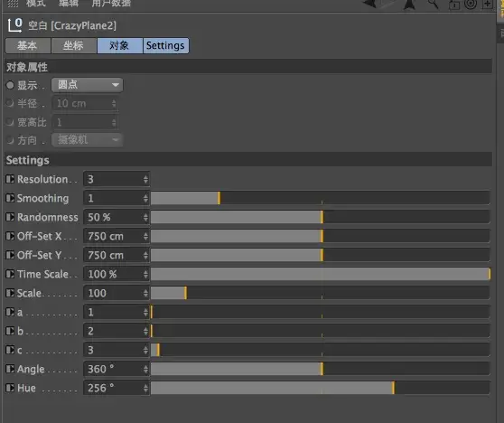This screenshot has width=504, height=423.
Task: Click the Off-Set X slider bar
Action: click(x=320, y=236)
